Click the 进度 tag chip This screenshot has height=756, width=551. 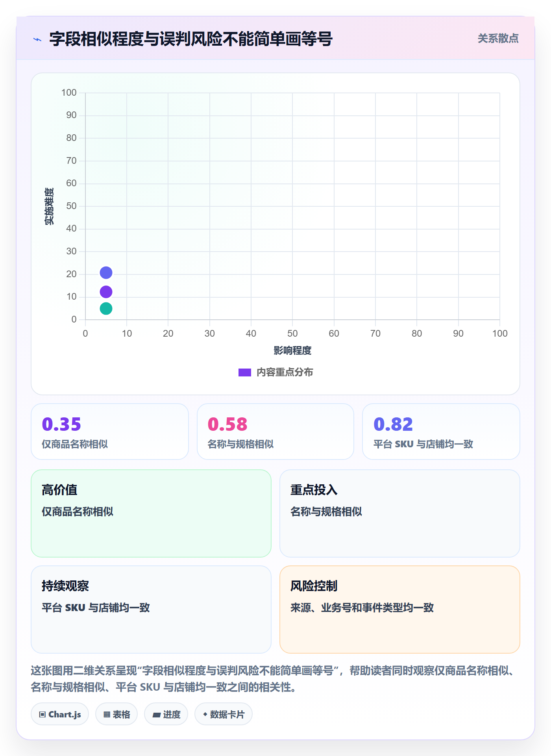click(166, 714)
